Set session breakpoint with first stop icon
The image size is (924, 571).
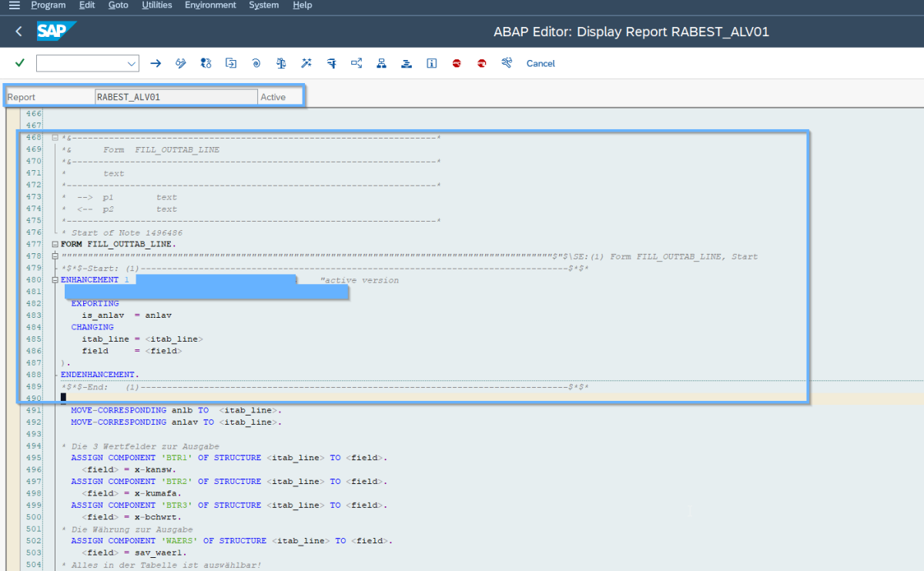pos(457,63)
